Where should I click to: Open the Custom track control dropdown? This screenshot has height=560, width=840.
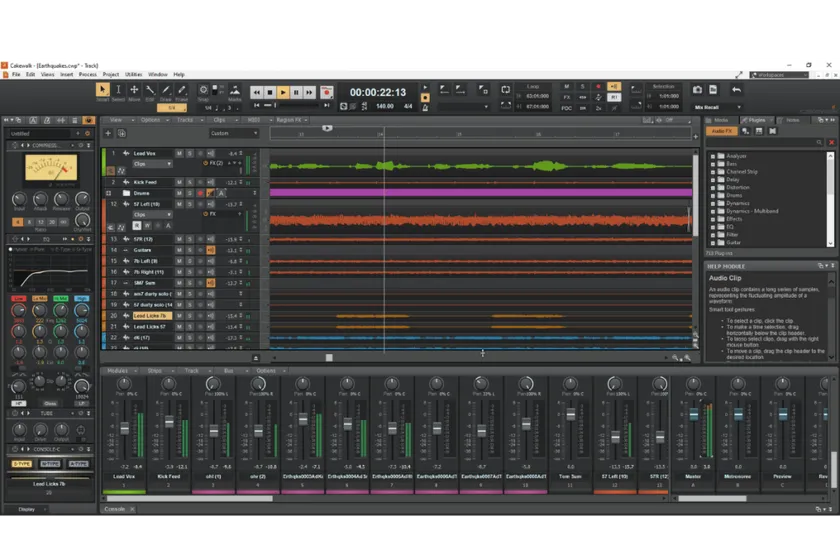[x=234, y=133]
